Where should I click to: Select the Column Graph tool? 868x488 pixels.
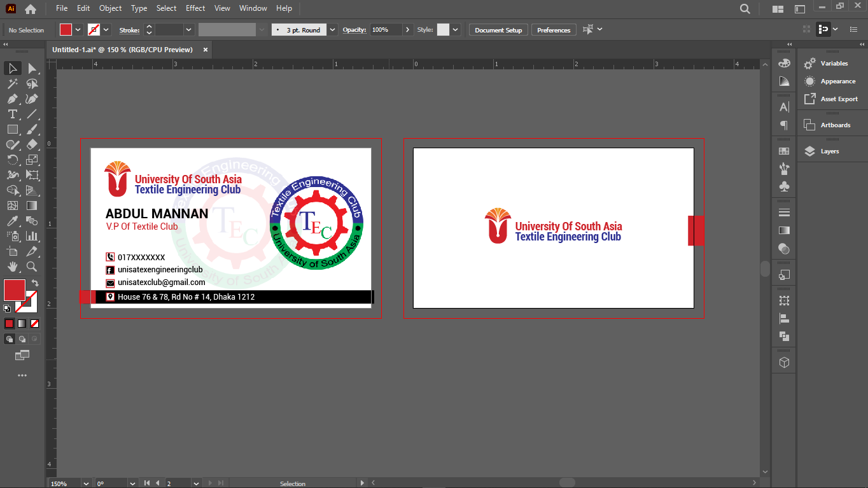(x=32, y=236)
